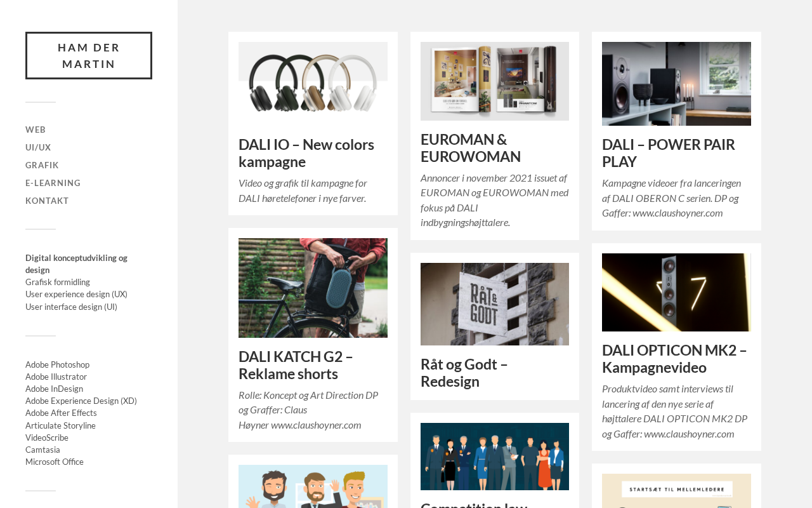Open the three cartoon men thumbnail
This screenshot has width=812, height=508.
coord(313,486)
